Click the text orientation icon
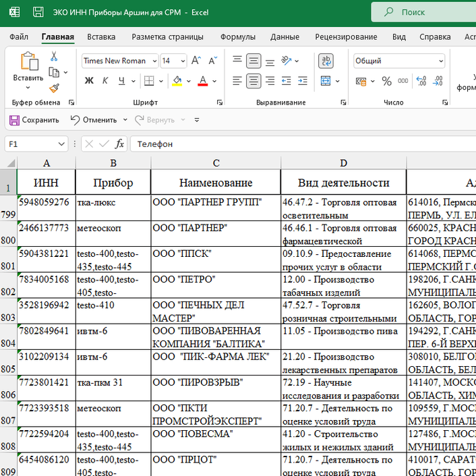 (x=287, y=61)
